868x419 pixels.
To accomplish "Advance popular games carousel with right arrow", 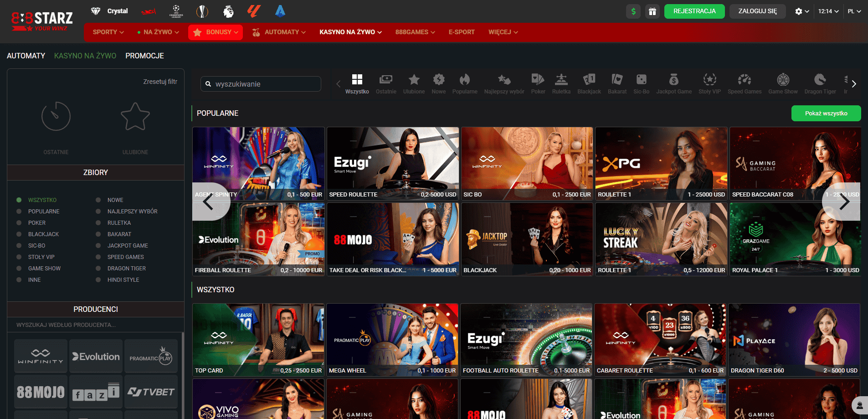I will [x=844, y=202].
